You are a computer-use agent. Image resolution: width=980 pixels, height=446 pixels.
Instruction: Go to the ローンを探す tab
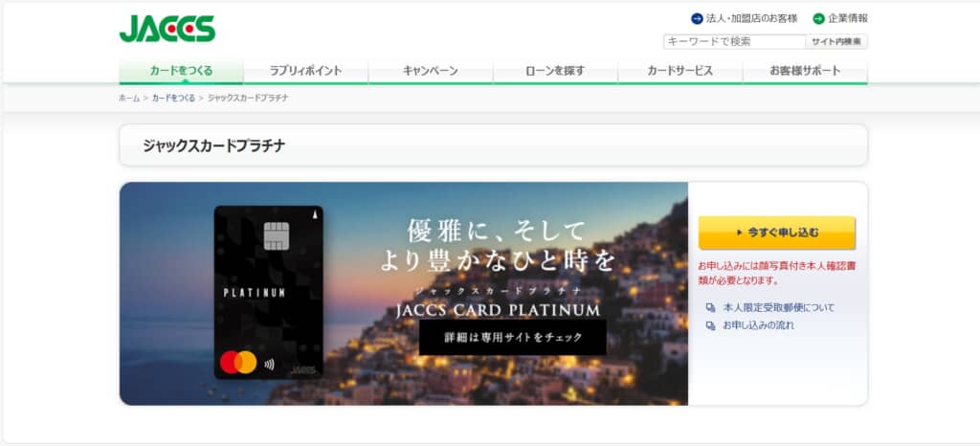tap(555, 71)
